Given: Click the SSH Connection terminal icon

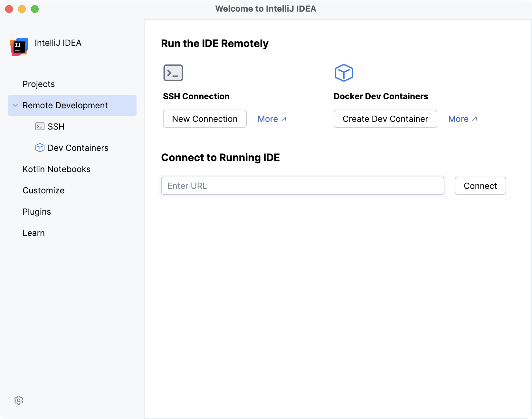Looking at the screenshot, I should tap(173, 73).
